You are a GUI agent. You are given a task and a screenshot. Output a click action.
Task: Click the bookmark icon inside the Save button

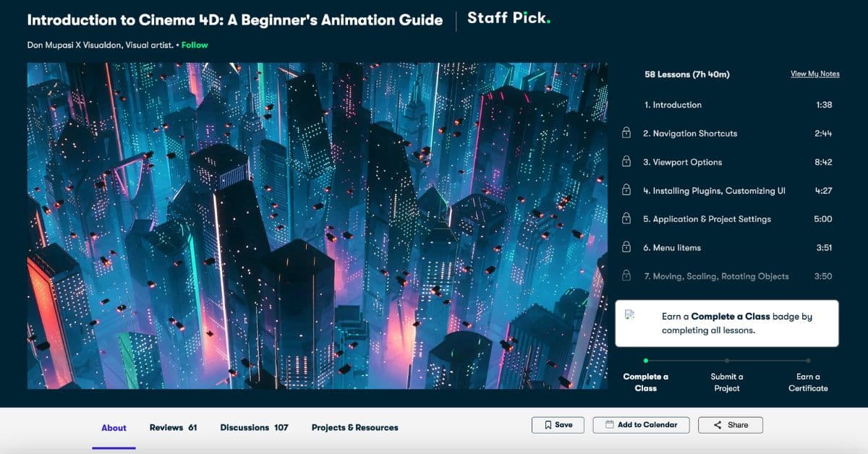pos(548,425)
